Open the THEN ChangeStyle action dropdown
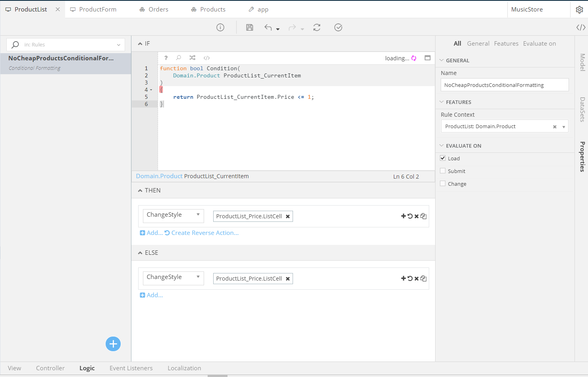Viewport: 588px width, 377px height. tap(173, 215)
